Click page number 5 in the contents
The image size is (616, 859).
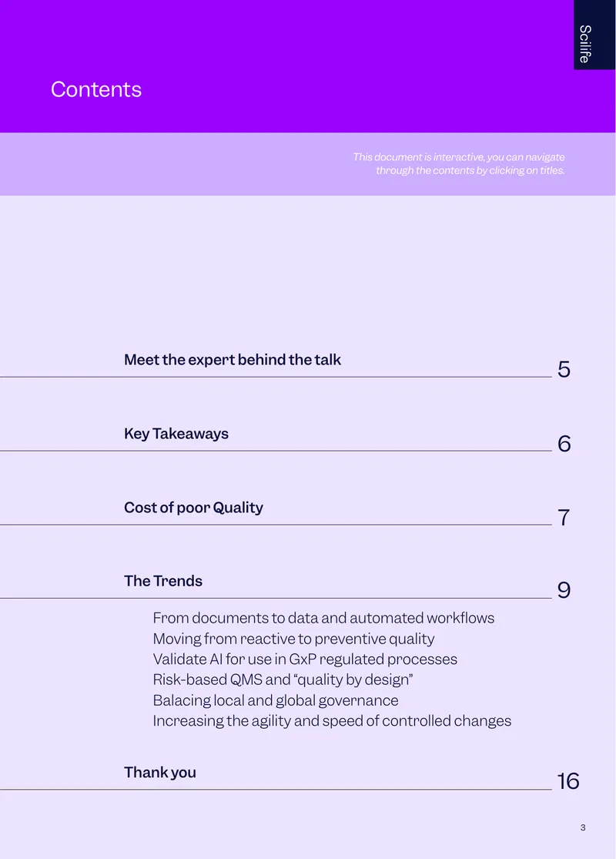pyautogui.click(x=564, y=370)
